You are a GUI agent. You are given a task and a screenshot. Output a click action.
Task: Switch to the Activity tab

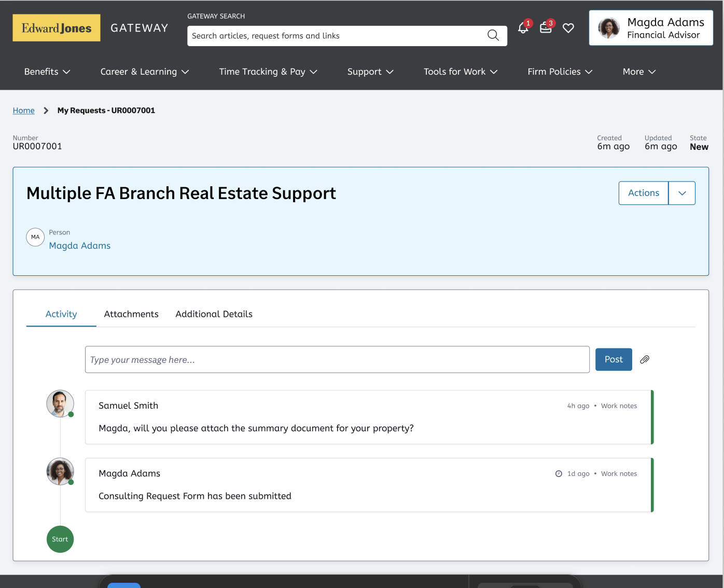(61, 314)
